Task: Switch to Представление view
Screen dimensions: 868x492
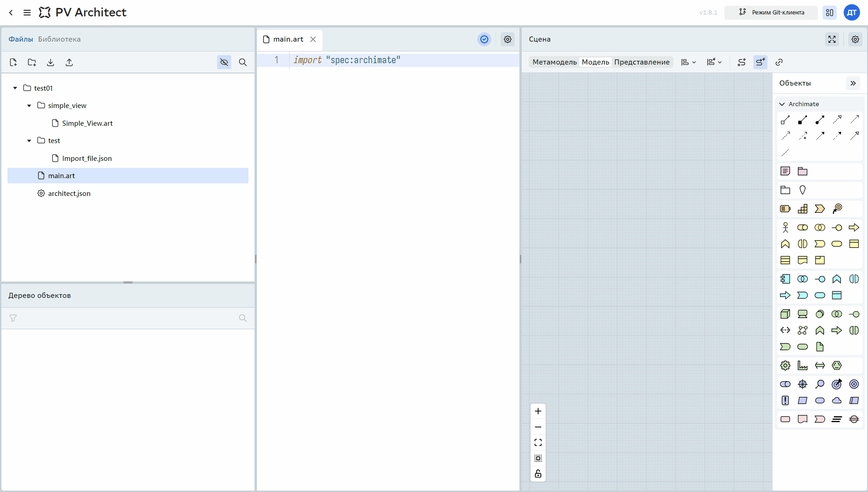Action: pyautogui.click(x=642, y=62)
